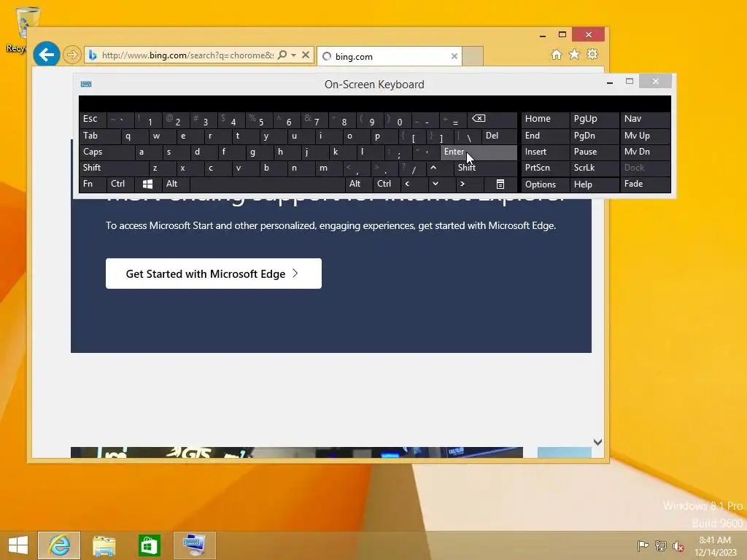Click the Del key

coord(499,136)
